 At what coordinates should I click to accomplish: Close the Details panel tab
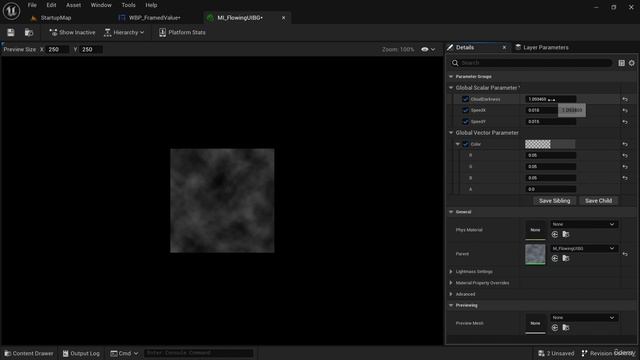point(504,47)
